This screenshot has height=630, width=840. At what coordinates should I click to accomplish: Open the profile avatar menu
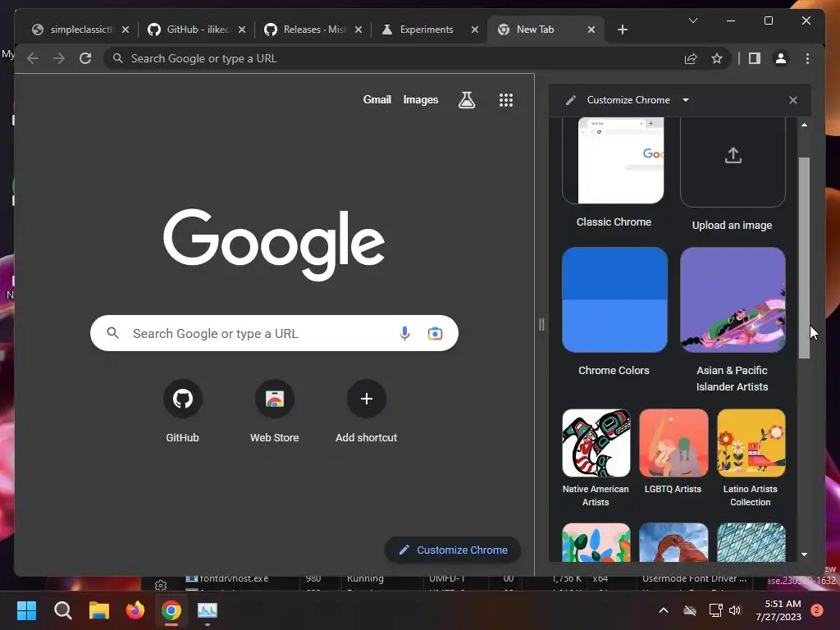pos(781,58)
